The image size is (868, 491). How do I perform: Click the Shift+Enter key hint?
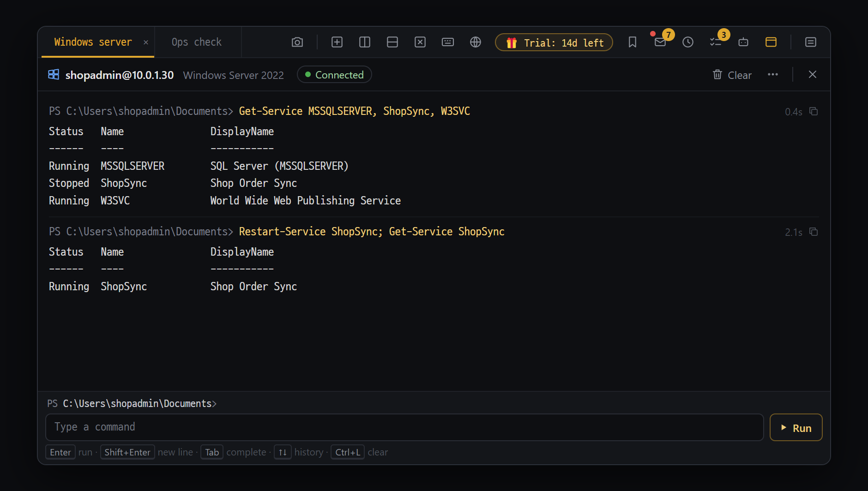(127, 452)
